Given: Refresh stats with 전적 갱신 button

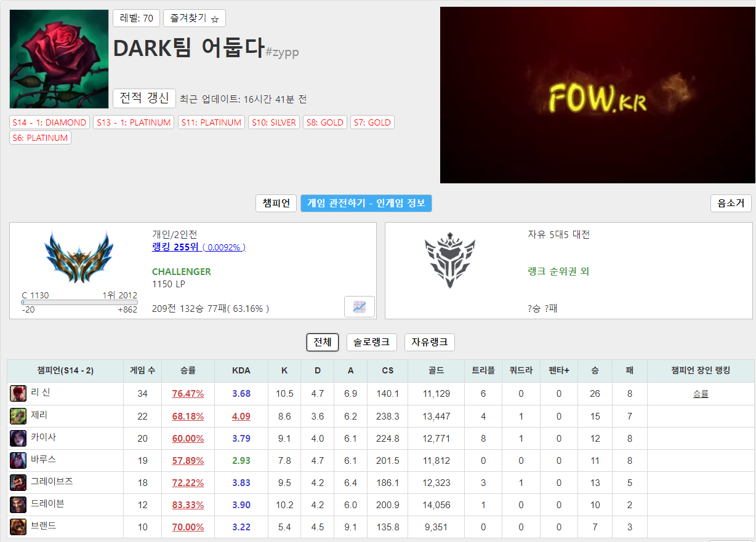Looking at the screenshot, I should tap(145, 98).
